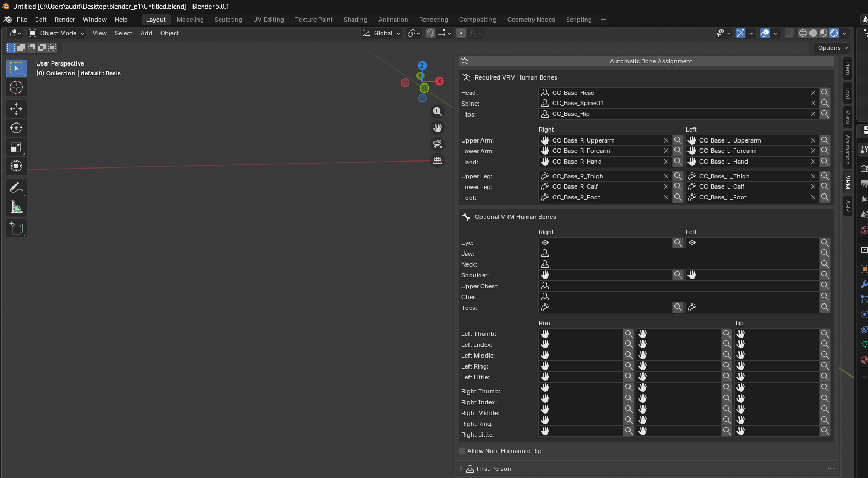Pick the Add Cube tool
The width and height of the screenshot is (868, 478).
click(x=16, y=228)
